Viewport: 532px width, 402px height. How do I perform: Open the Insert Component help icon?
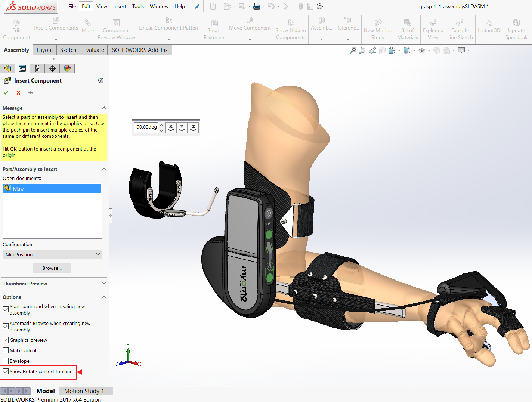(101, 80)
